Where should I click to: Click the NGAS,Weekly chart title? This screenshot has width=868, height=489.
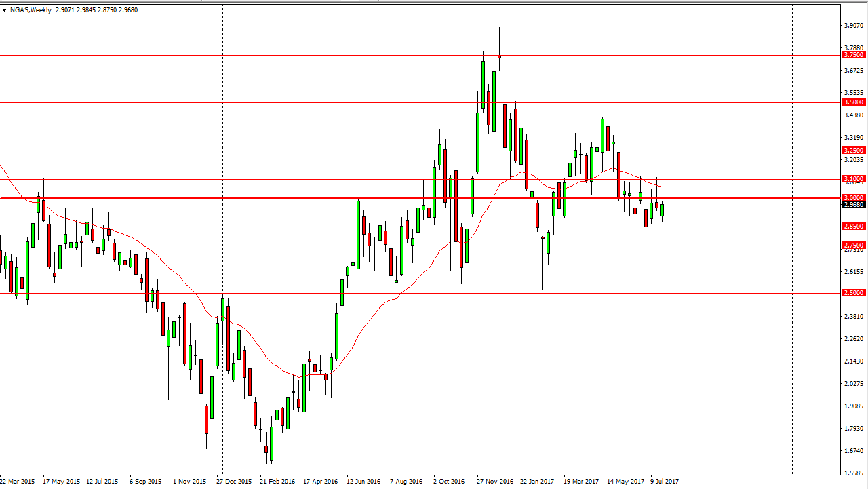pyautogui.click(x=31, y=10)
